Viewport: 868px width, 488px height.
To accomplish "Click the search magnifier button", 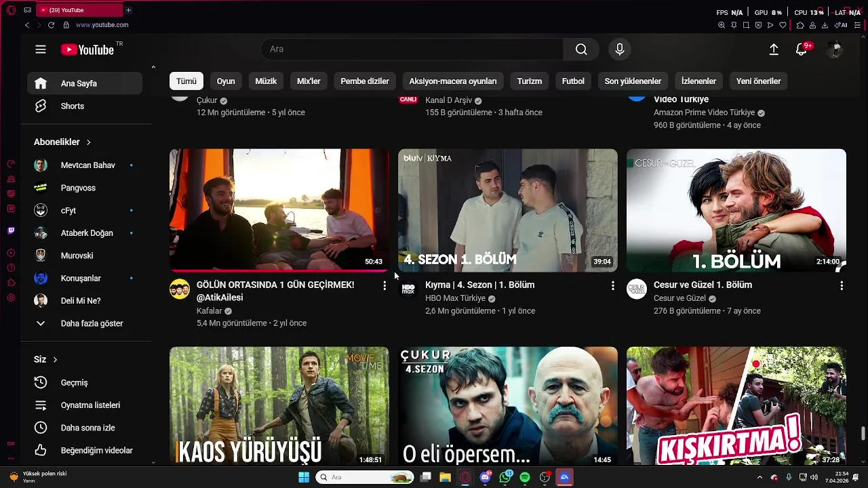I will pos(581,49).
